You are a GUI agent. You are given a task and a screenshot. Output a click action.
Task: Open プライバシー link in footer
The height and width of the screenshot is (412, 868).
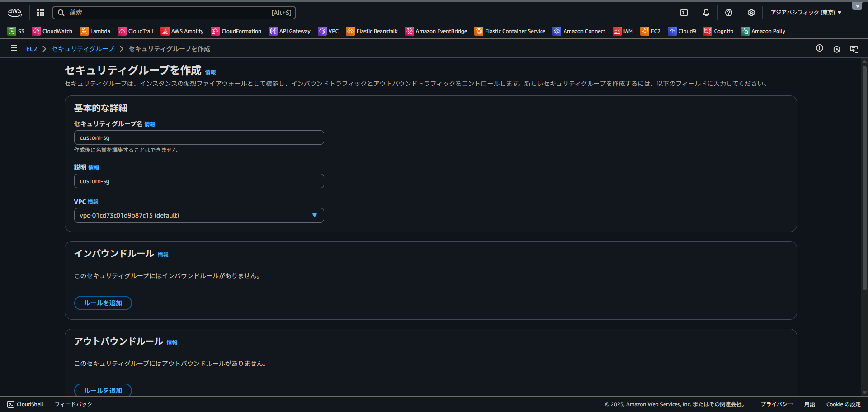[x=776, y=404]
